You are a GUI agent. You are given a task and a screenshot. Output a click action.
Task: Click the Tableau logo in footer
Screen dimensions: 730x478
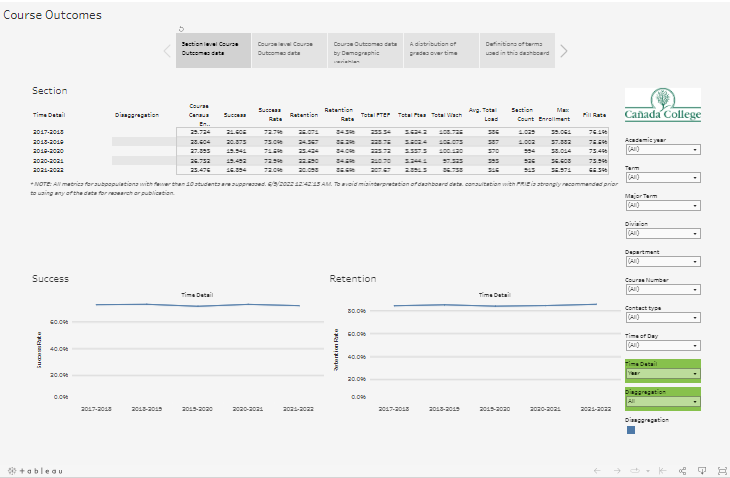[35, 471]
